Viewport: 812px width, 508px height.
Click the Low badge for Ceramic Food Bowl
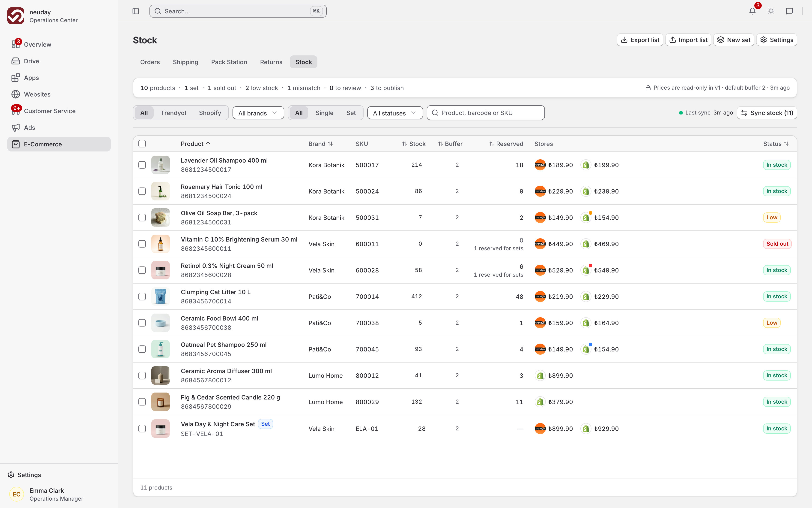(772, 323)
